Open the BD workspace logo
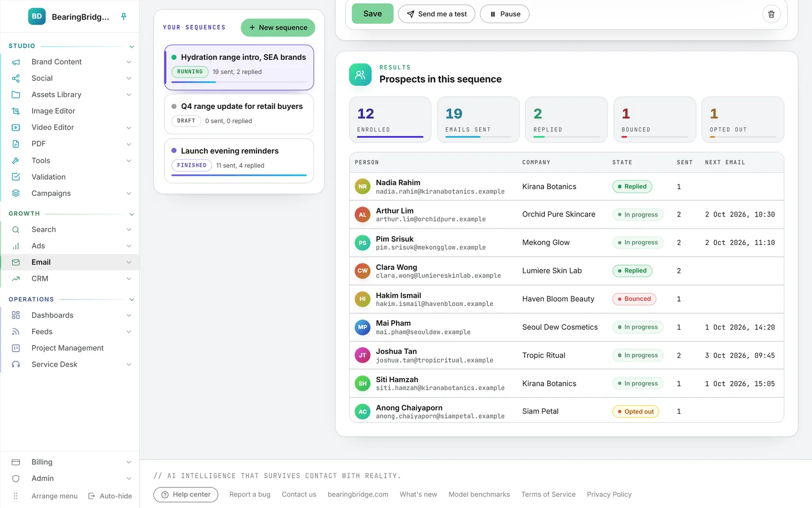Screen dimensions: 812x508 pos(37,16)
